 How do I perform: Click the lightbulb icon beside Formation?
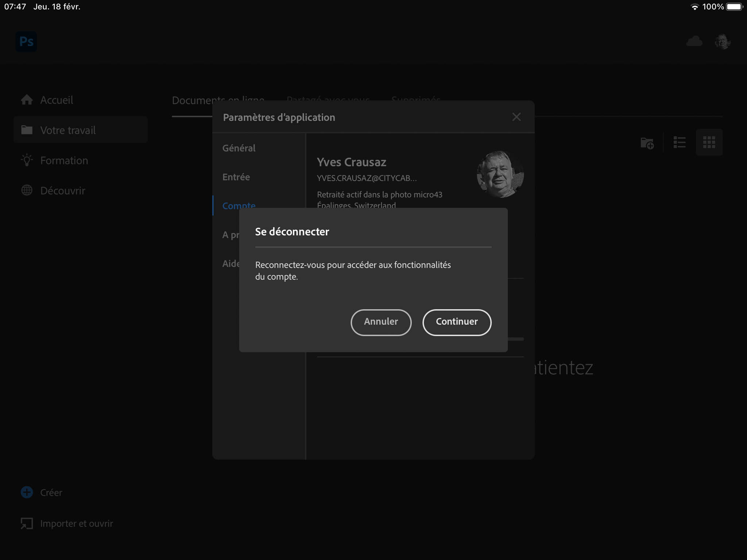click(x=27, y=160)
